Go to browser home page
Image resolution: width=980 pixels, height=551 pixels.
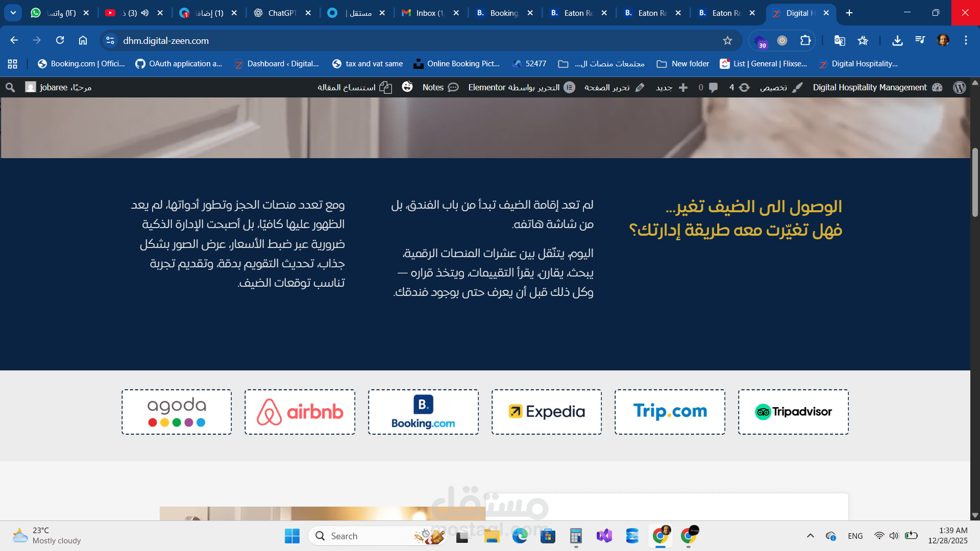click(83, 41)
